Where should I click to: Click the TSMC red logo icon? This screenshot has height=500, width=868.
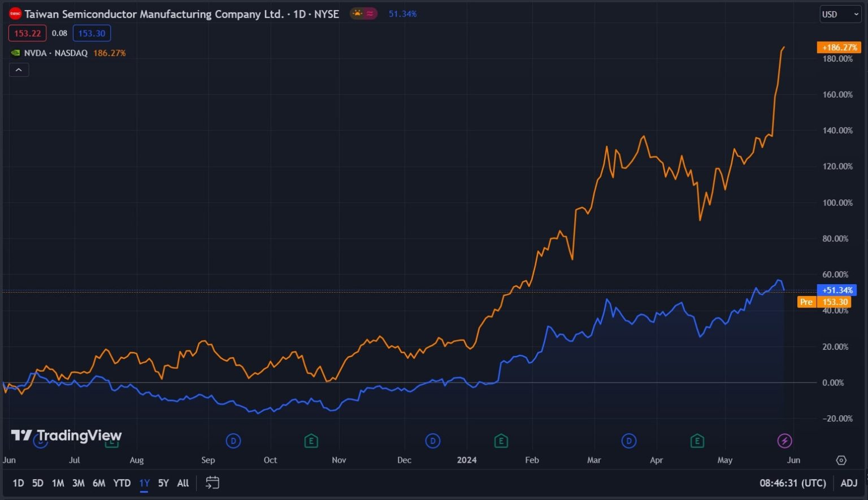click(15, 14)
